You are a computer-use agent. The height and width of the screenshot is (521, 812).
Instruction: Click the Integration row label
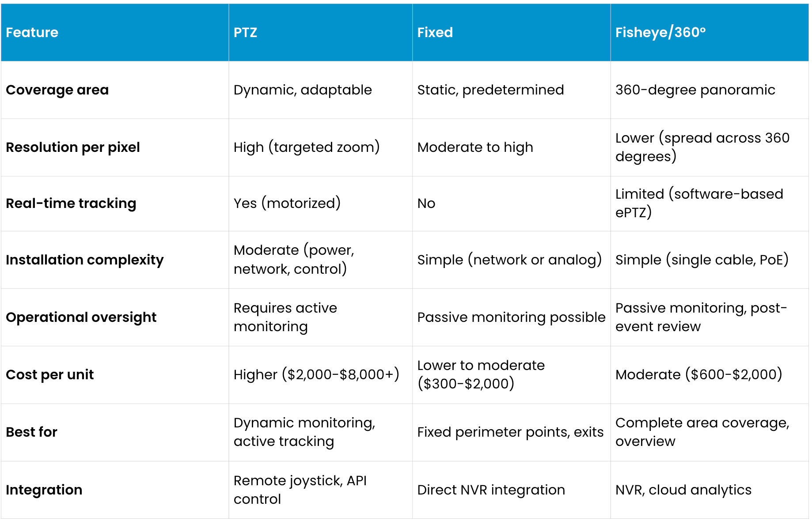tap(44, 490)
